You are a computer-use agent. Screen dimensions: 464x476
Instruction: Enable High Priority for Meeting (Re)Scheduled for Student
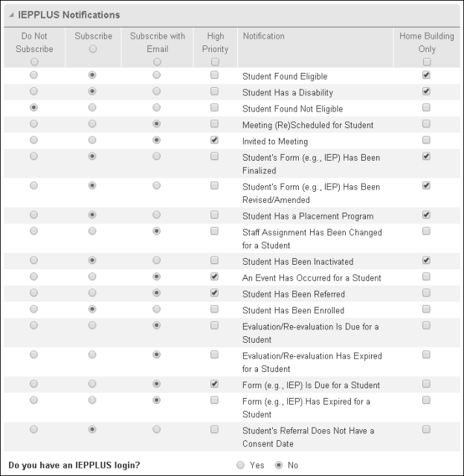215,124
